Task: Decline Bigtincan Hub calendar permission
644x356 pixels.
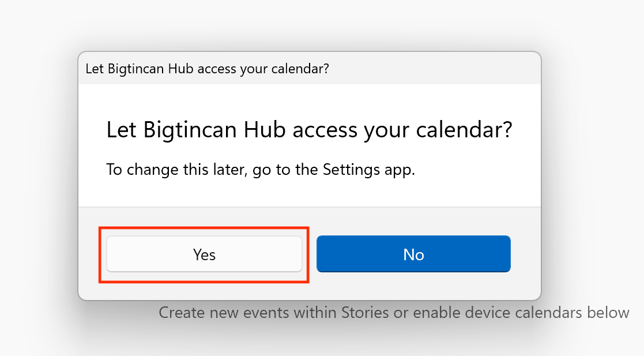Action: (413, 254)
